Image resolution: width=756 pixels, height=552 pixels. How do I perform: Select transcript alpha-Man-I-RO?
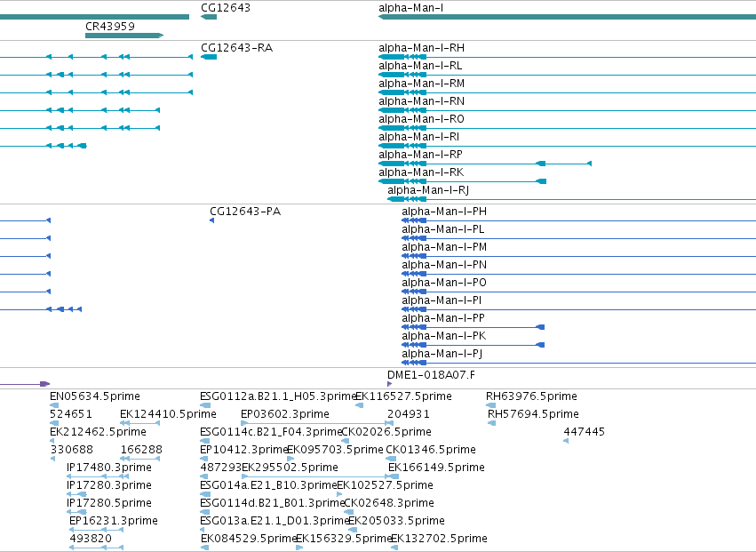(x=567, y=128)
